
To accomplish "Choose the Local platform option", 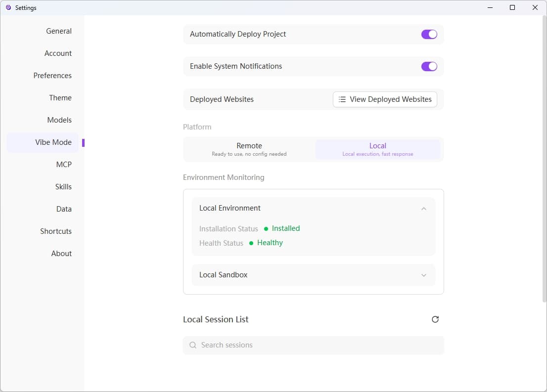I will point(377,149).
